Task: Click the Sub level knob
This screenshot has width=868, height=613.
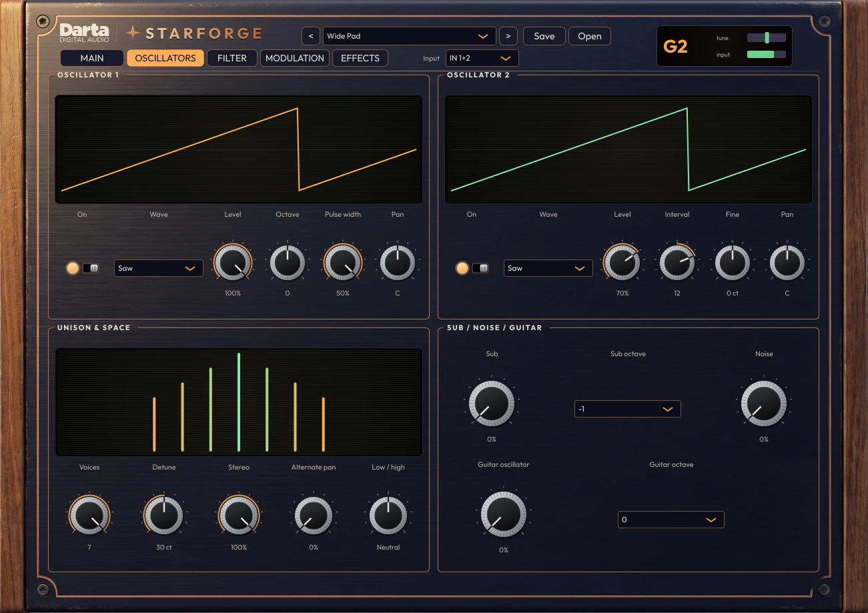Action: 492,404
